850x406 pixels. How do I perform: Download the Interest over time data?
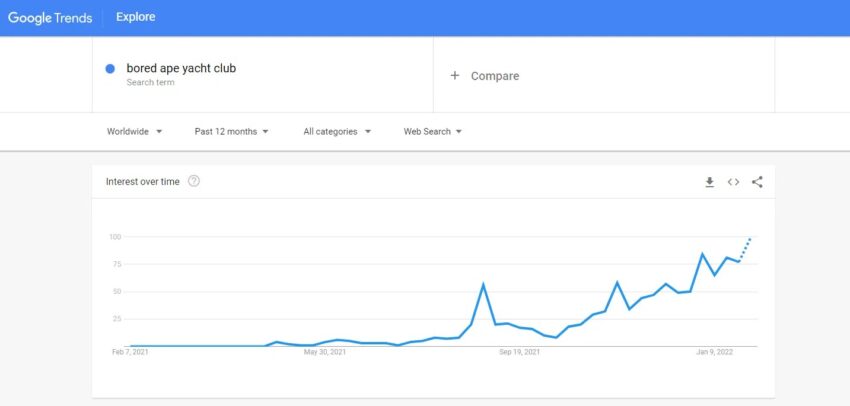point(710,183)
